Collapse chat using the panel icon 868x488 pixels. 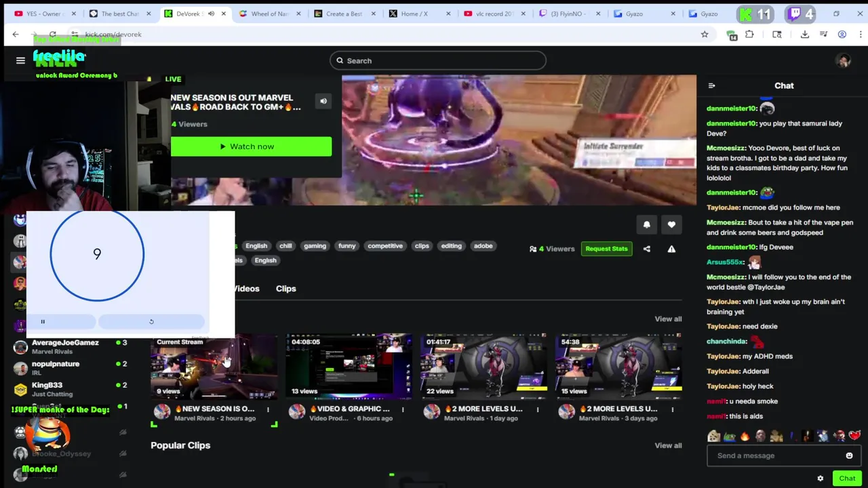click(711, 85)
